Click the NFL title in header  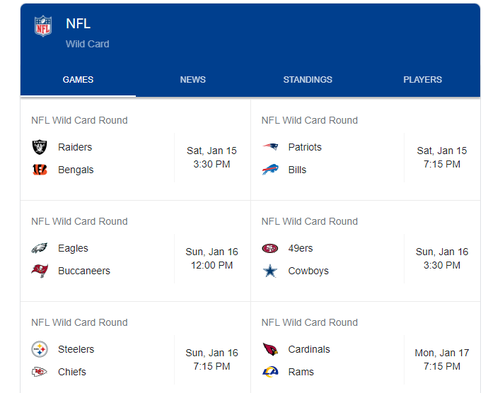(78, 24)
